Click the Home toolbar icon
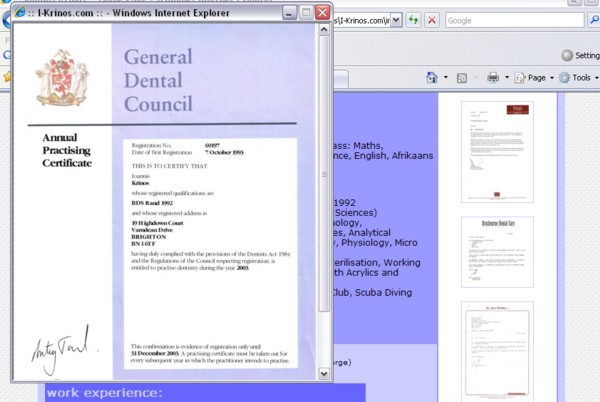Screen dimensions: 600x402 [432, 78]
